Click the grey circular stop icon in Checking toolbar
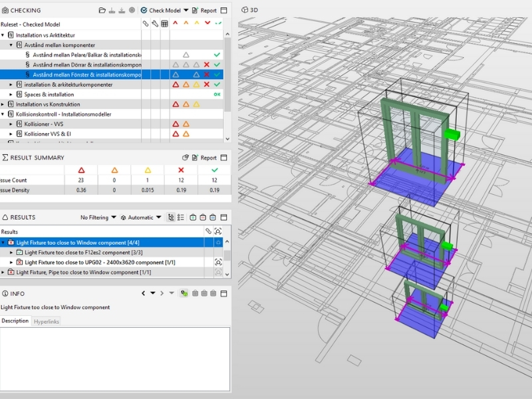532x399 pixels. coord(132,10)
